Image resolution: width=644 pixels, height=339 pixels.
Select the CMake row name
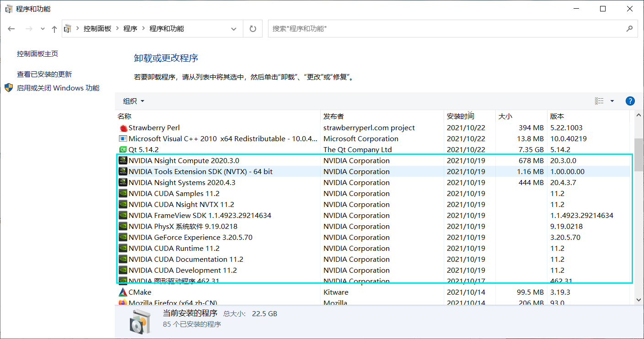pos(140,292)
